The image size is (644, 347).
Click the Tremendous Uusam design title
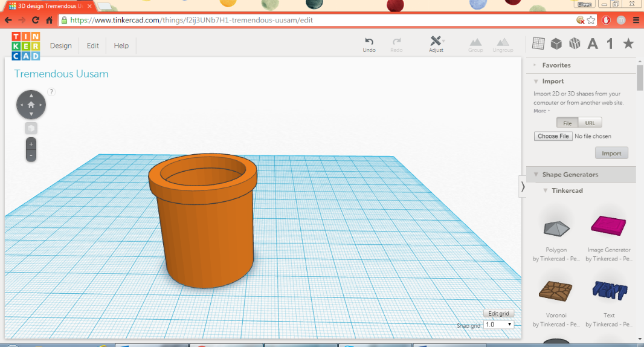[x=61, y=74]
